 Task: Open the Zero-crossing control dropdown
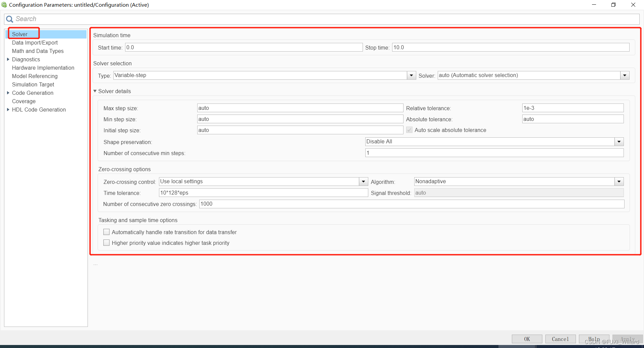pos(364,182)
